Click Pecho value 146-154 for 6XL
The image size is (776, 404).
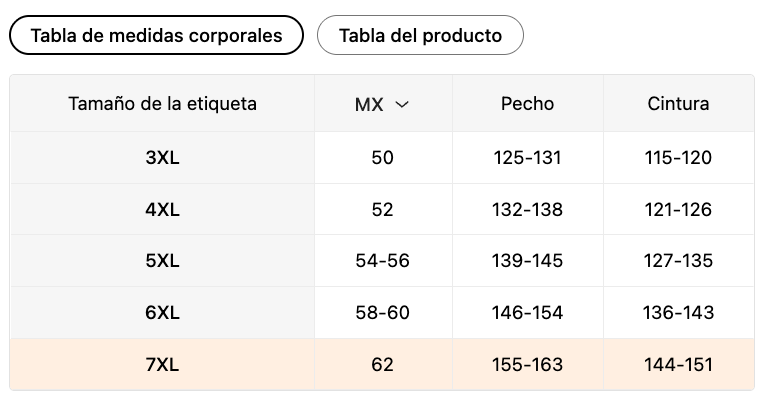point(528,312)
